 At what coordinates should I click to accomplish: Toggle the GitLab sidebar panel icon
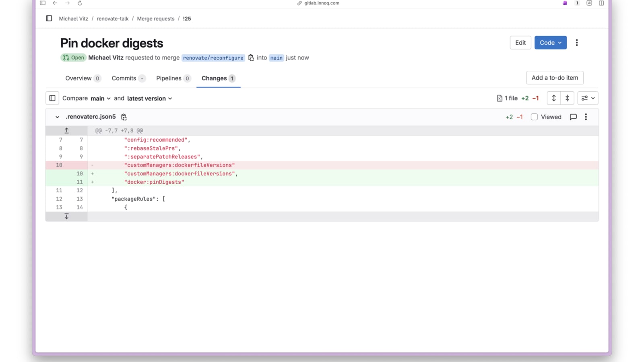pos(49,19)
